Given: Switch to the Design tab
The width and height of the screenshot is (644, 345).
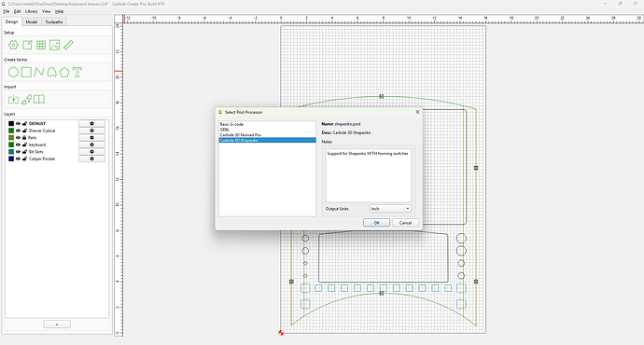Looking at the screenshot, I should coord(11,21).
